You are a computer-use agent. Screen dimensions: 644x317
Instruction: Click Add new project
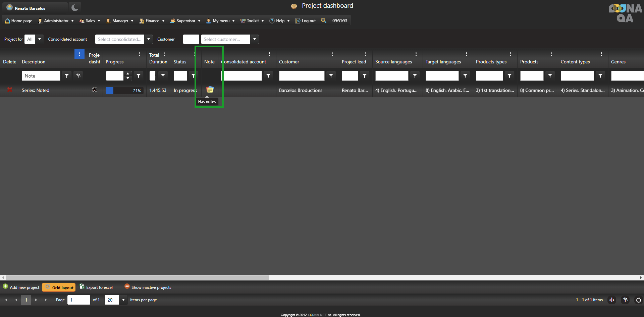pyautogui.click(x=21, y=287)
